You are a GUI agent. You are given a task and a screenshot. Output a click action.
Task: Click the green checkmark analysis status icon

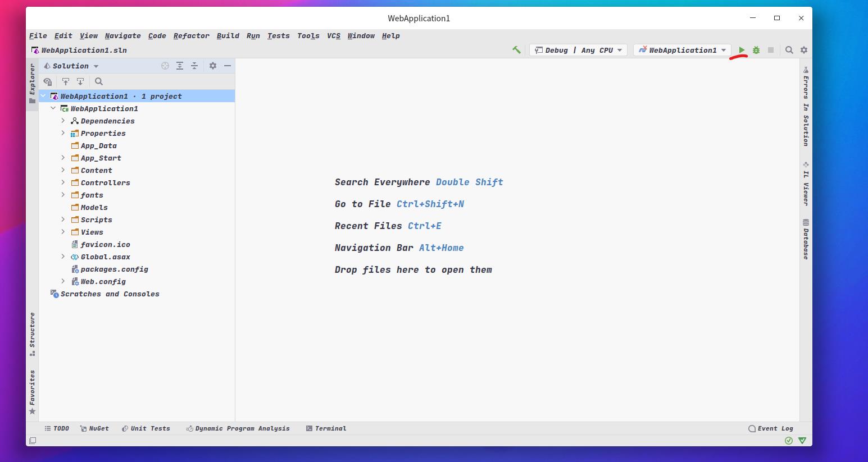click(x=789, y=441)
